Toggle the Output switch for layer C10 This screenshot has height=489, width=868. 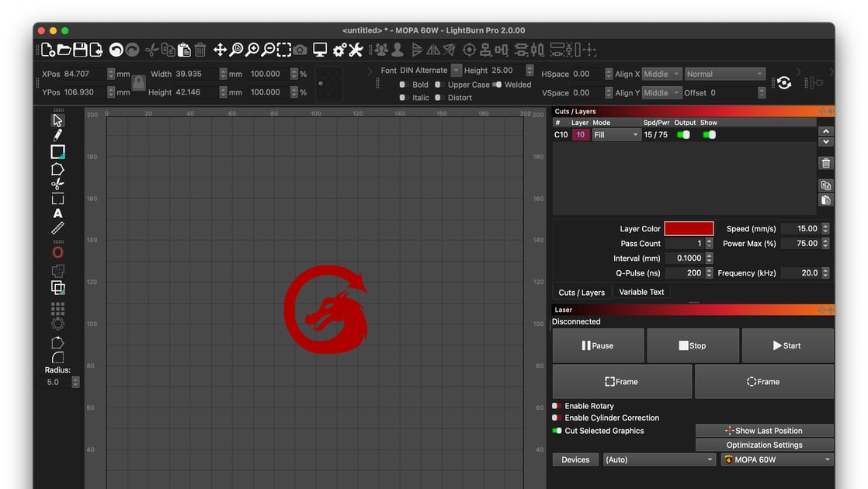click(683, 134)
